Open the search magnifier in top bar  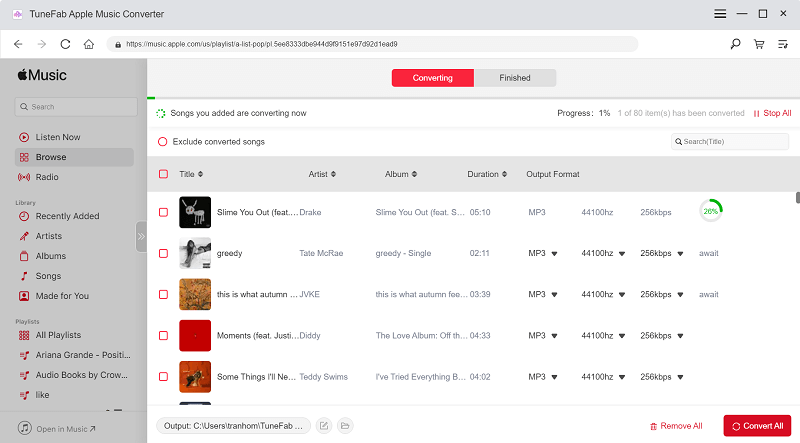[x=736, y=44]
